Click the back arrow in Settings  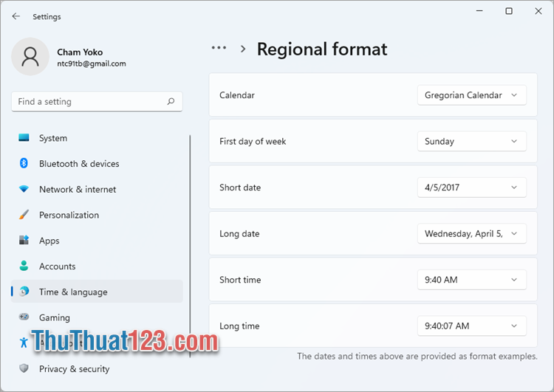(16, 16)
